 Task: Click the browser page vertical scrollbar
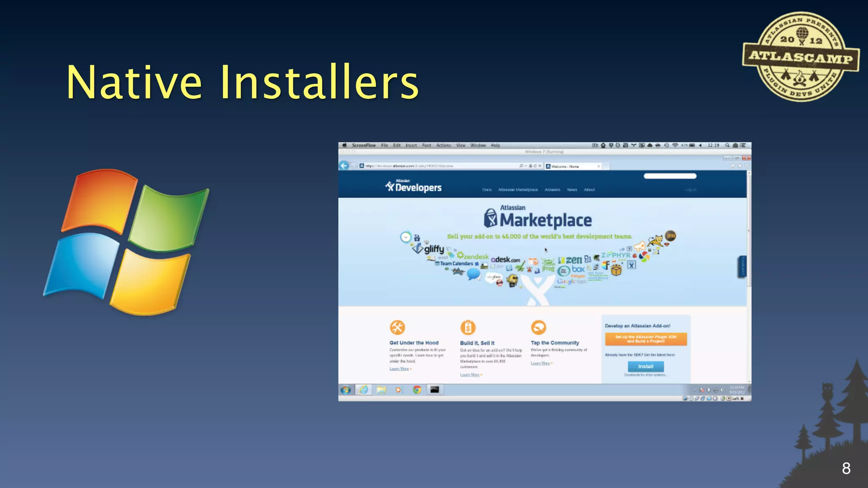(x=749, y=277)
